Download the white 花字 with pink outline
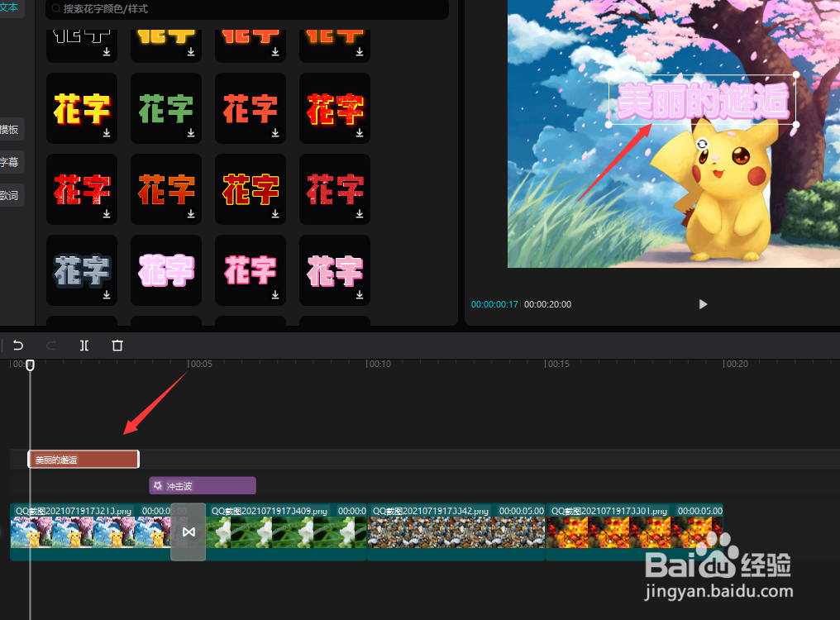The width and height of the screenshot is (840, 620). pyautogui.click(x=360, y=294)
